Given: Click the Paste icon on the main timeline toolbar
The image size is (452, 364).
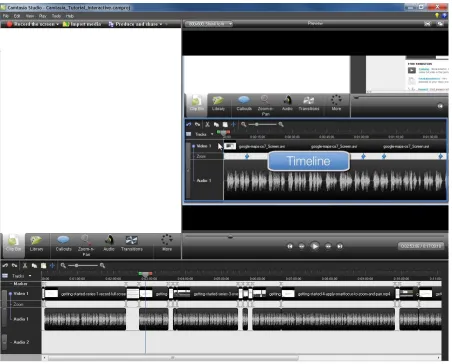Looking at the screenshot, I should pos(43,266).
